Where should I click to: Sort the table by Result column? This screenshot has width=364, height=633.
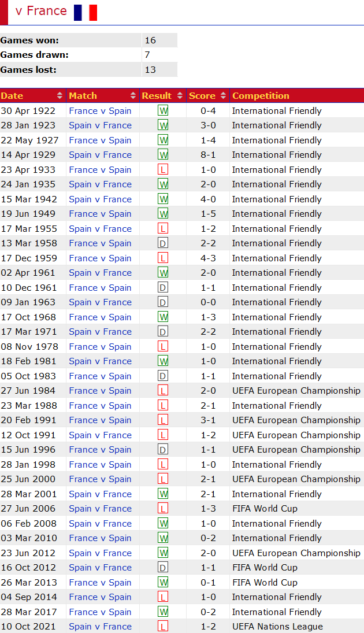pyautogui.click(x=162, y=96)
